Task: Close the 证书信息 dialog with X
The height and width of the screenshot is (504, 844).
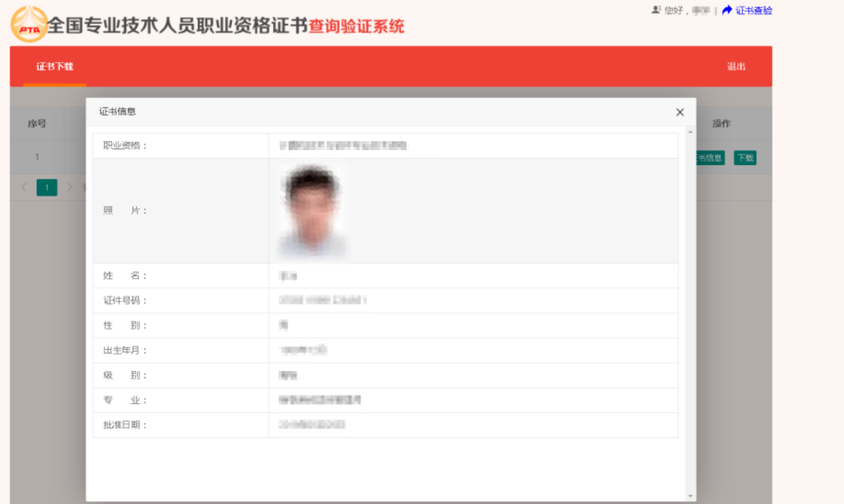Action: coord(680,112)
